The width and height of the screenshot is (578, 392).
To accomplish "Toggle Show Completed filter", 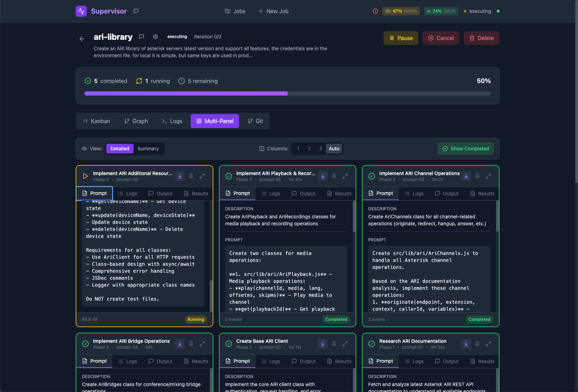I will (465, 149).
